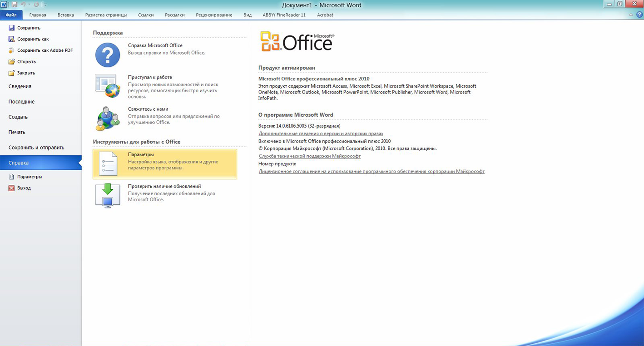Click Microsoft Office профессиональный плюс 2010 heading

[314, 79]
